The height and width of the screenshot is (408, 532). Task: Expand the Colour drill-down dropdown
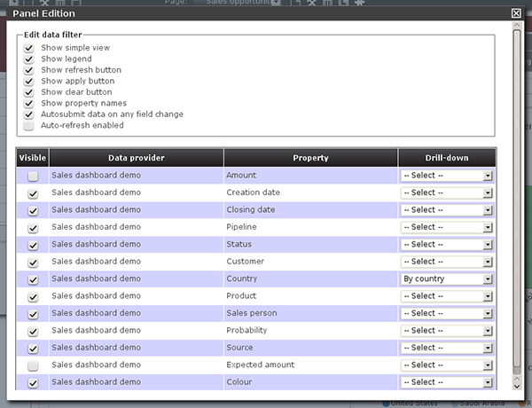pyautogui.click(x=446, y=382)
